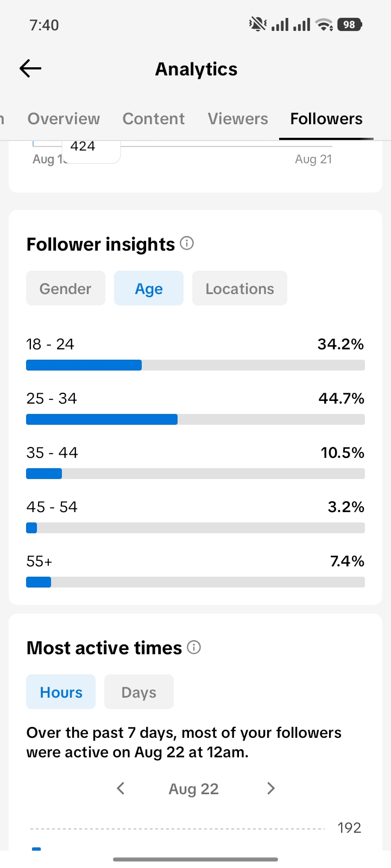
Task: Select Hours for most active times
Action: tap(61, 692)
